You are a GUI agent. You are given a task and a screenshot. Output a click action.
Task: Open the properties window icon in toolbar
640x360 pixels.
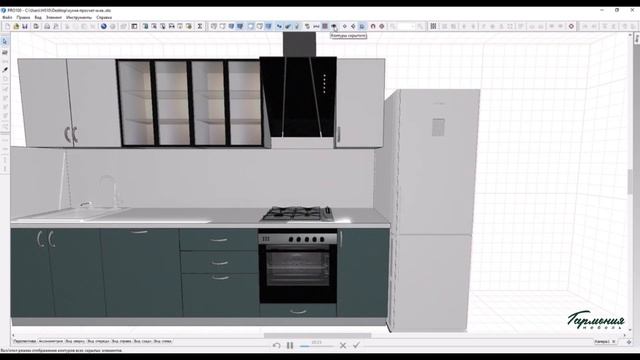pos(134,26)
